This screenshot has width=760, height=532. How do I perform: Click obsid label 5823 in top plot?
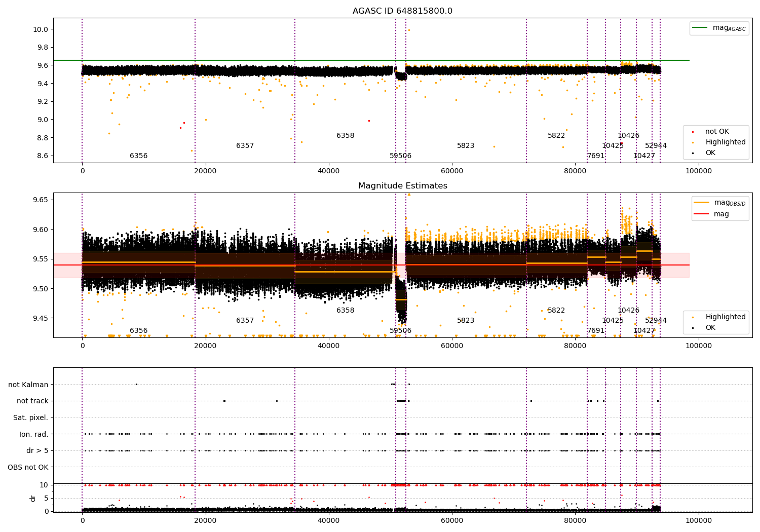pyautogui.click(x=466, y=146)
